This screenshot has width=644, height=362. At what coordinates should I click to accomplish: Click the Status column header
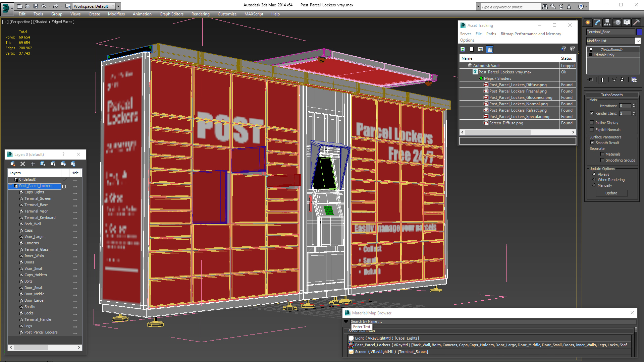[567, 58]
